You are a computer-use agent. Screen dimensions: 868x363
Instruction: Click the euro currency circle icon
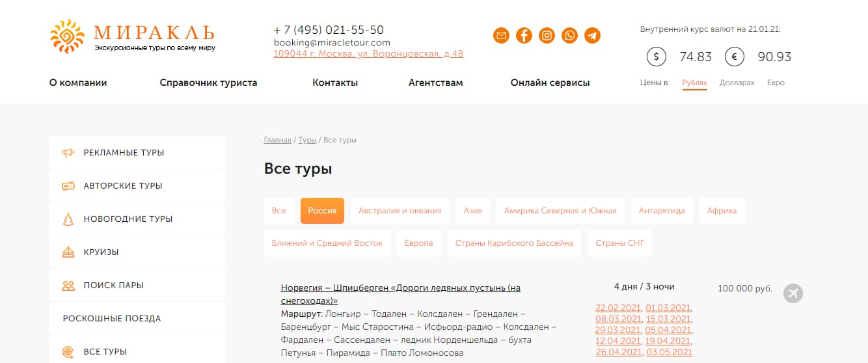tap(734, 57)
